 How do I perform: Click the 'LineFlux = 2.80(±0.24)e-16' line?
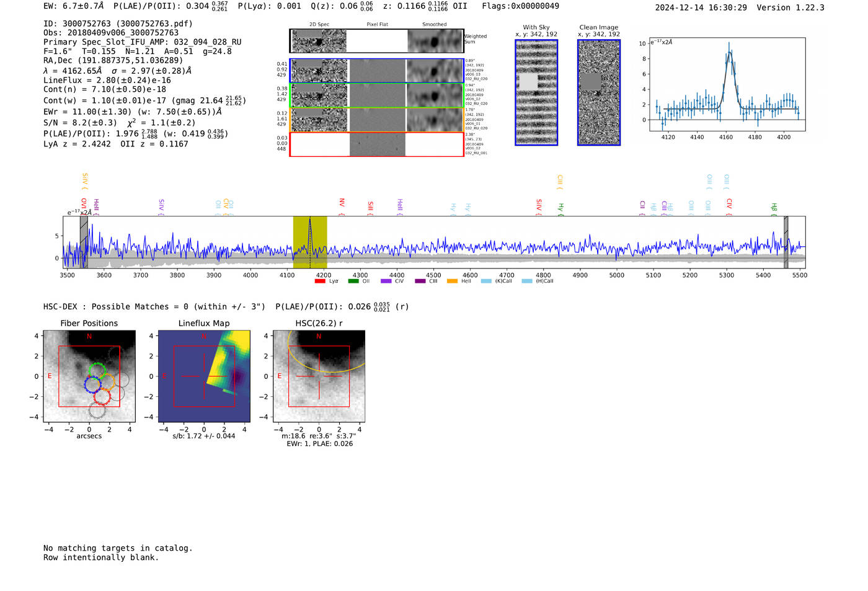[107, 80]
